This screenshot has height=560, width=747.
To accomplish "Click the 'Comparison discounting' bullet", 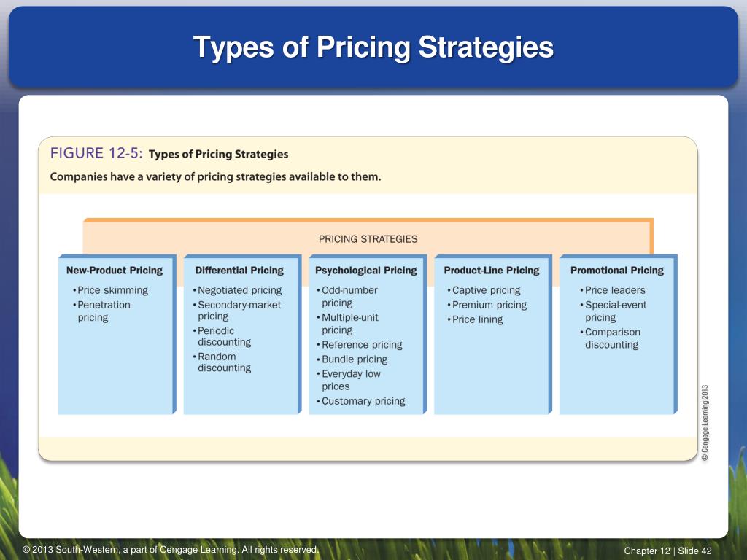I will pos(611,338).
